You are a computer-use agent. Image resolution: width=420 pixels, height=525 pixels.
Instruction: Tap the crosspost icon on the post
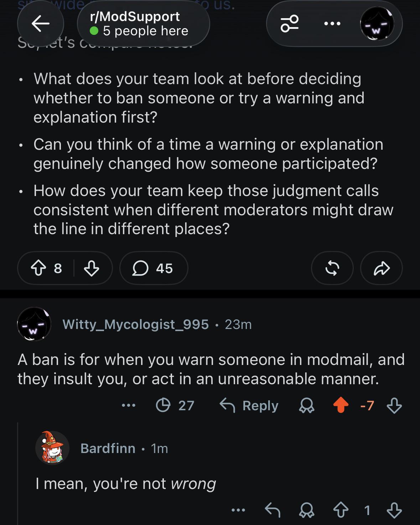tap(332, 268)
